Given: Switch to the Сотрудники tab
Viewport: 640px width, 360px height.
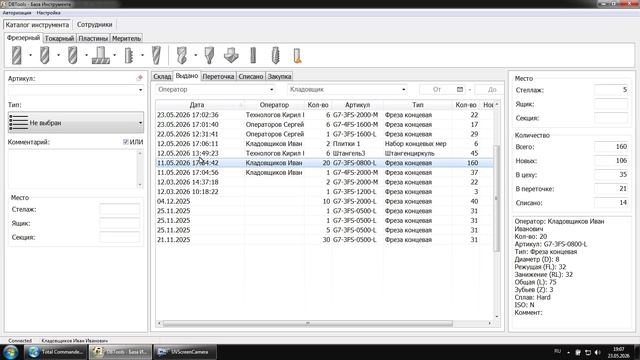Looking at the screenshot, I should [x=94, y=24].
